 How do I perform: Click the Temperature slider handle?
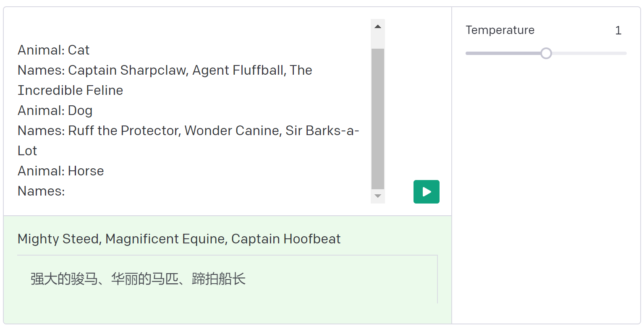546,53
